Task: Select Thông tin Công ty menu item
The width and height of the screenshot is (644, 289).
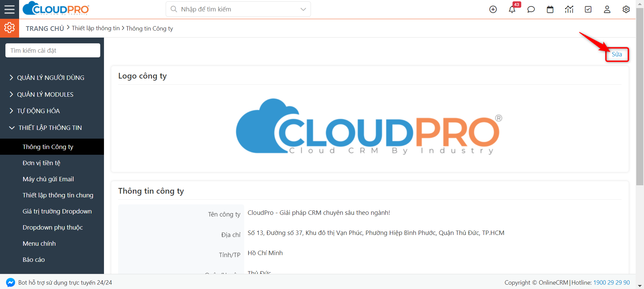Action: pyautogui.click(x=52, y=147)
